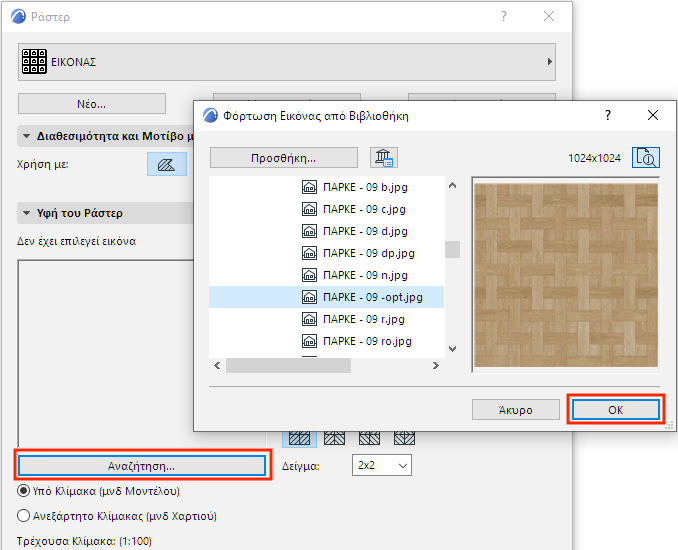Toggle the image info preview icon
678x550 pixels.
[646, 157]
